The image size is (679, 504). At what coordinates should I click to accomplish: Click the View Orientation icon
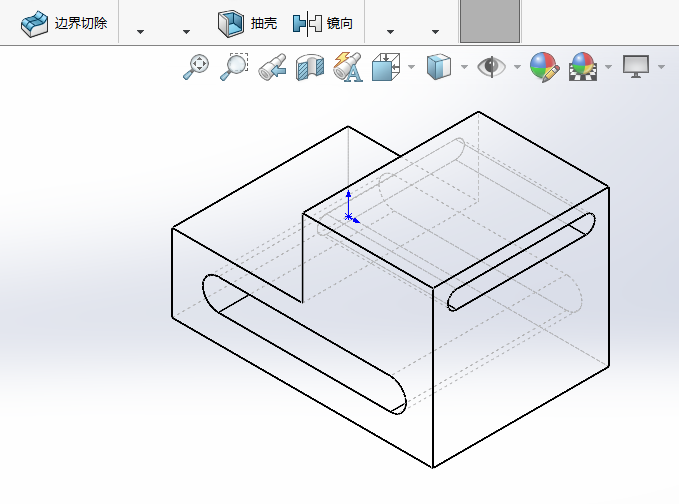pyautogui.click(x=386, y=67)
